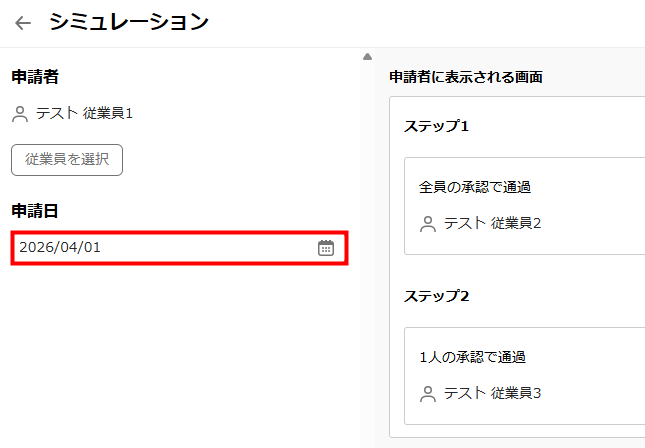Click the person icon beside 従業員2
Image resolution: width=645 pixels, height=448 pixels.
point(428,224)
